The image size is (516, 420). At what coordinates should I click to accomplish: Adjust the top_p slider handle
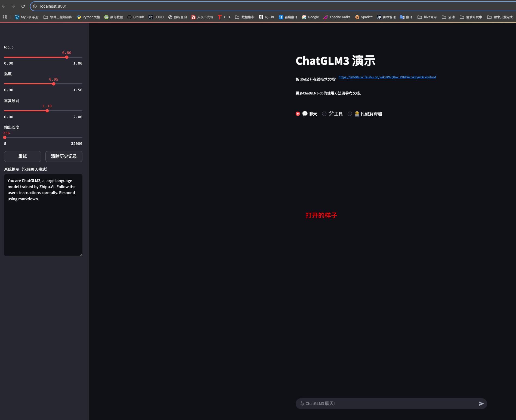67,57
